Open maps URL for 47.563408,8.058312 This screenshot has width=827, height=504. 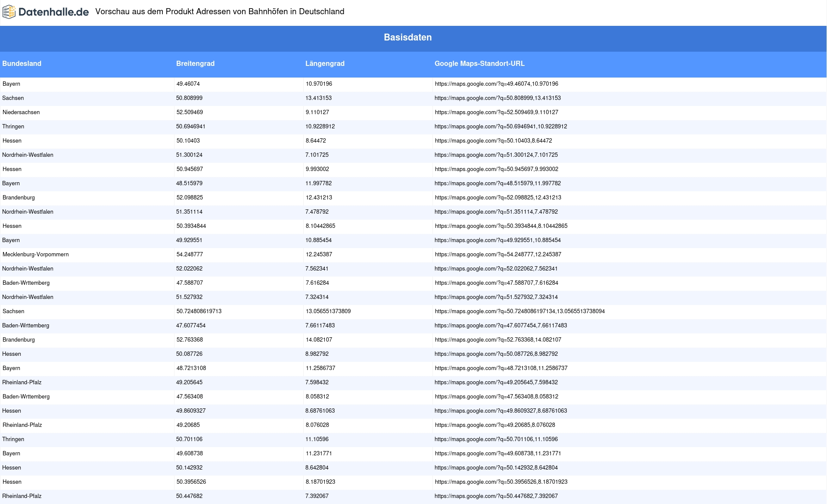pos(496,397)
